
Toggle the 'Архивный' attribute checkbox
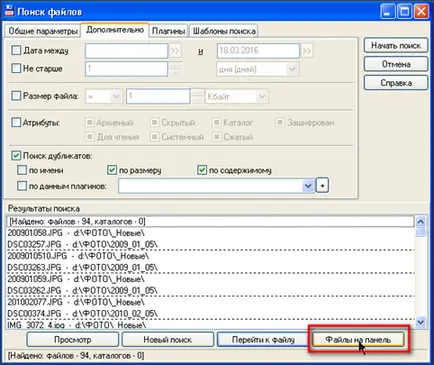[x=89, y=122]
